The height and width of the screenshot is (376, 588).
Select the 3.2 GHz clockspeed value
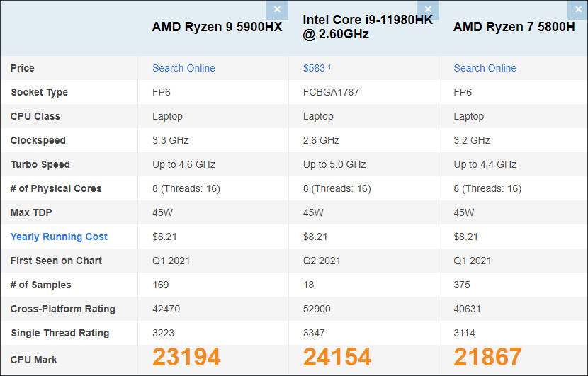click(x=472, y=141)
